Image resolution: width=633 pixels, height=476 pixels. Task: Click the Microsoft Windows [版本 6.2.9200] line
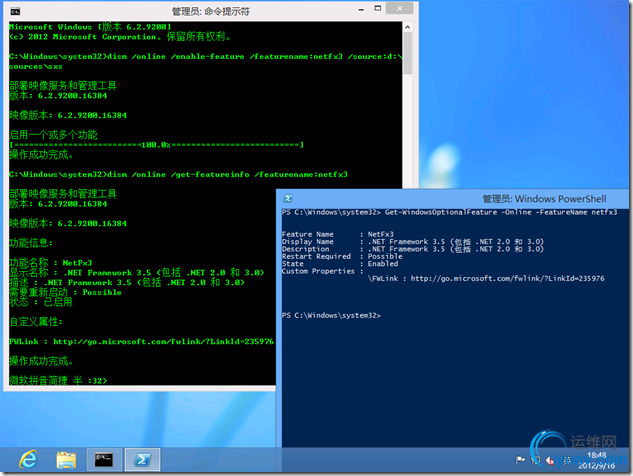pos(90,27)
